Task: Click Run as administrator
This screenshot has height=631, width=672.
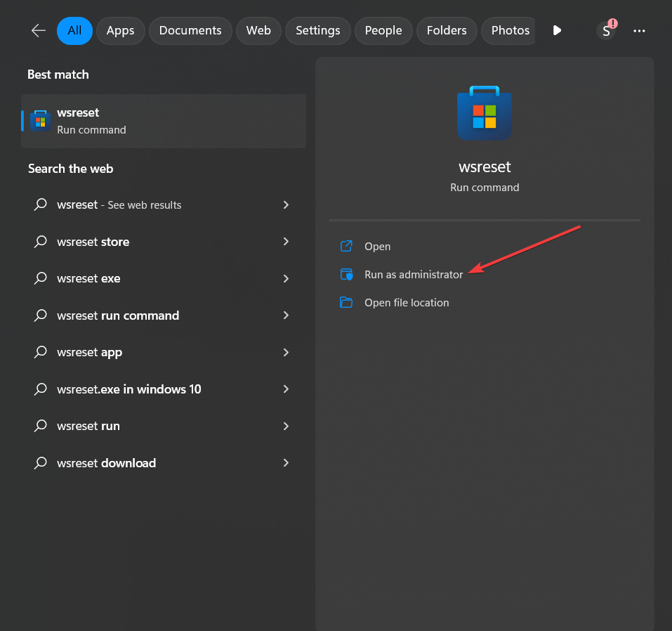Action: tap(414, 275)
